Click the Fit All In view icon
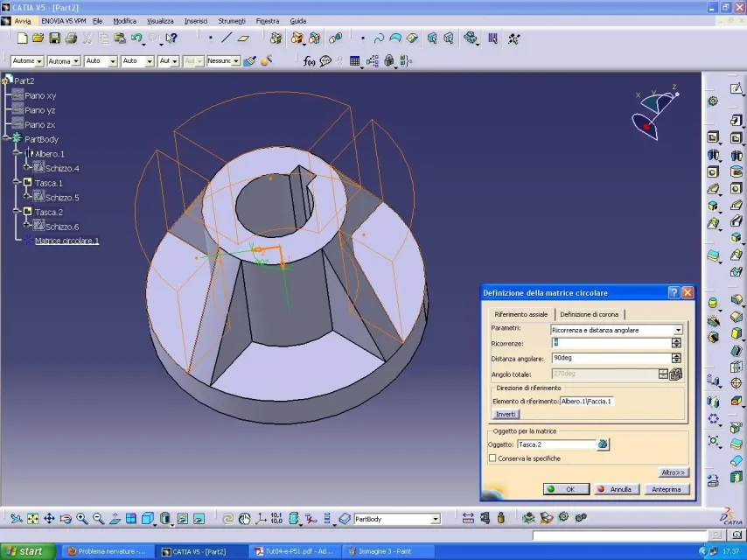This screenshot has width=747, height=560. point(33,519)
